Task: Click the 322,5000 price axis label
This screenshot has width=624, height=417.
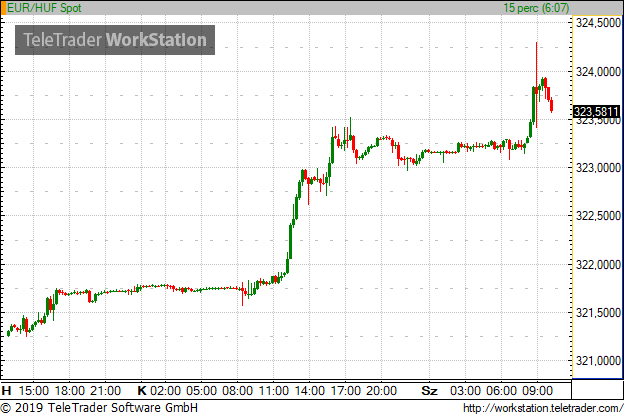Action: point(598,216)
